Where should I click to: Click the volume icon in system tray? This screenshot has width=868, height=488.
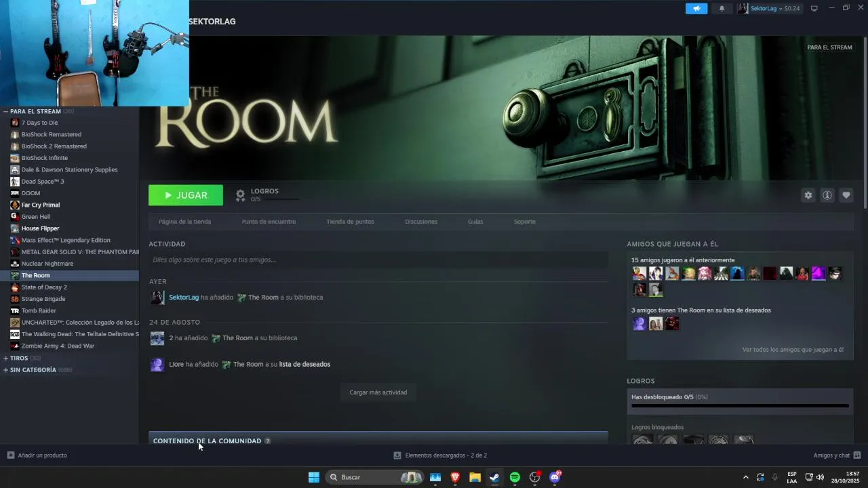tap(820, 477)
